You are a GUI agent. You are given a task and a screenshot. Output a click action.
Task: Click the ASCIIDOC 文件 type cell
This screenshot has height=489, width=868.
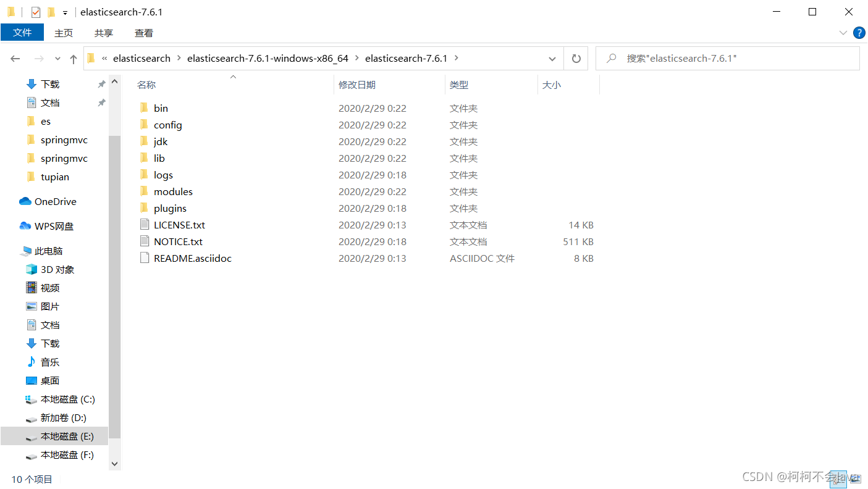[x=482, y=258]
